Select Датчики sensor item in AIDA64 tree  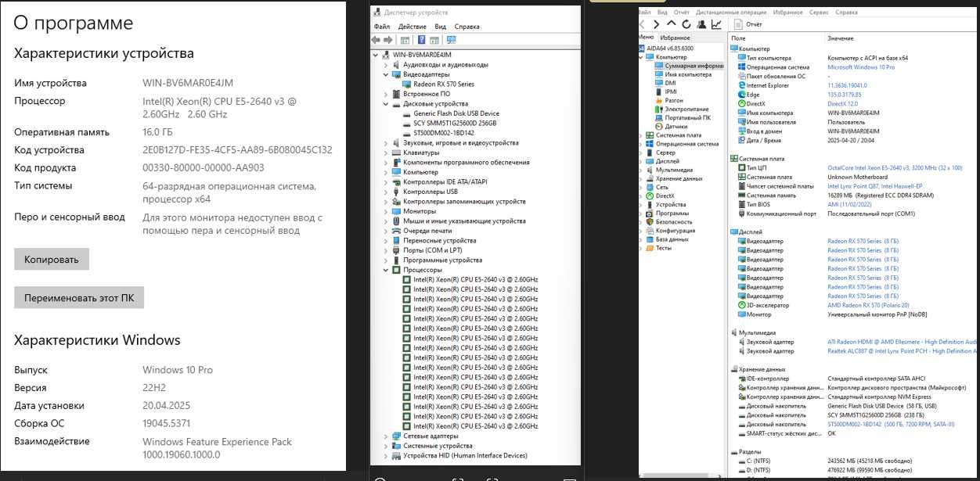(670, 127)
